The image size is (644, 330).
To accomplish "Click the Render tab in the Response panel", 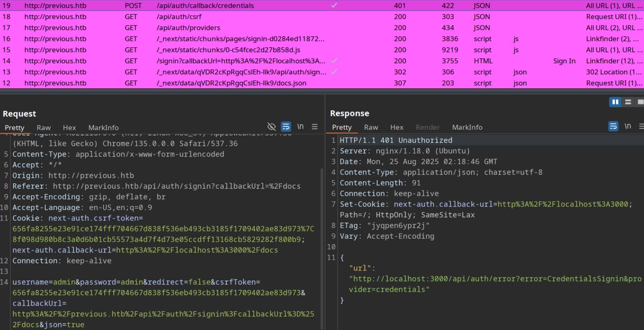I will (428, 127).
